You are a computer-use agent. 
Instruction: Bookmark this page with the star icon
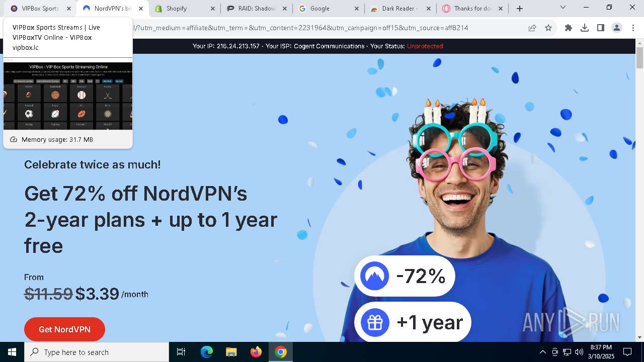click(548, 28)
